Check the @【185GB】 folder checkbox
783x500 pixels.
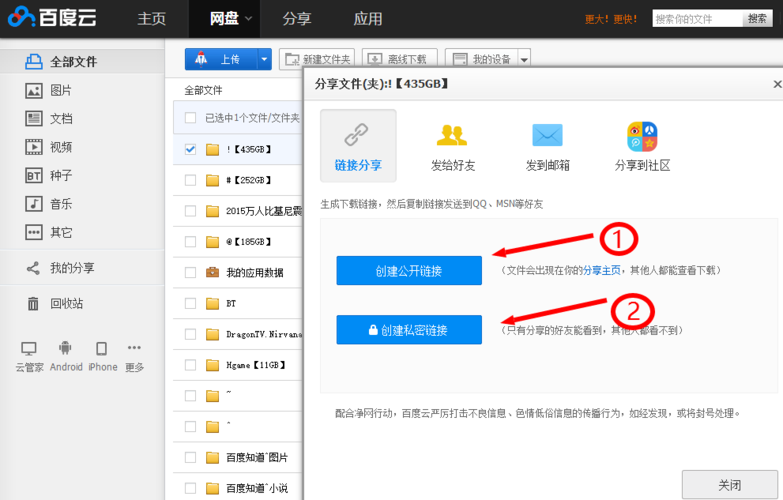tap(190, 242)
